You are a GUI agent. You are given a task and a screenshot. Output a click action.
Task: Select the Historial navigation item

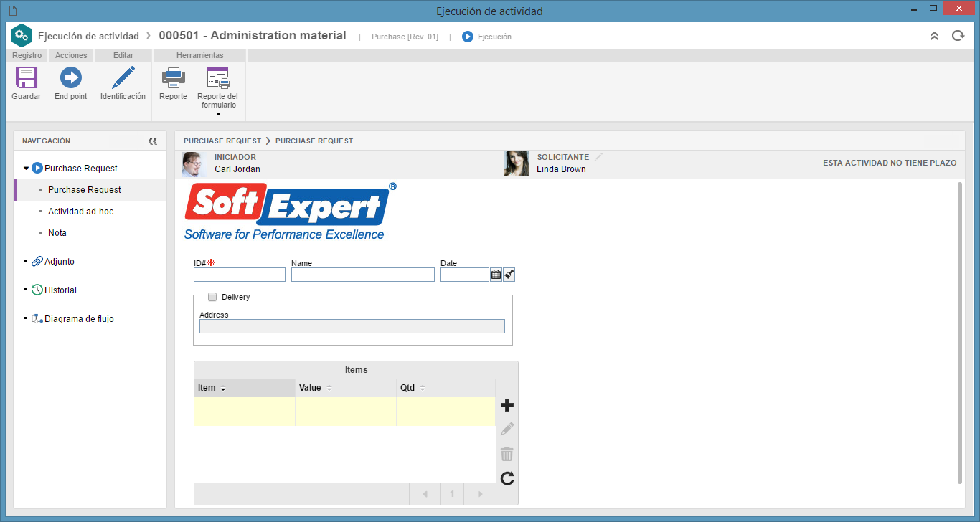pyautogui.click(x=60, y=290)
